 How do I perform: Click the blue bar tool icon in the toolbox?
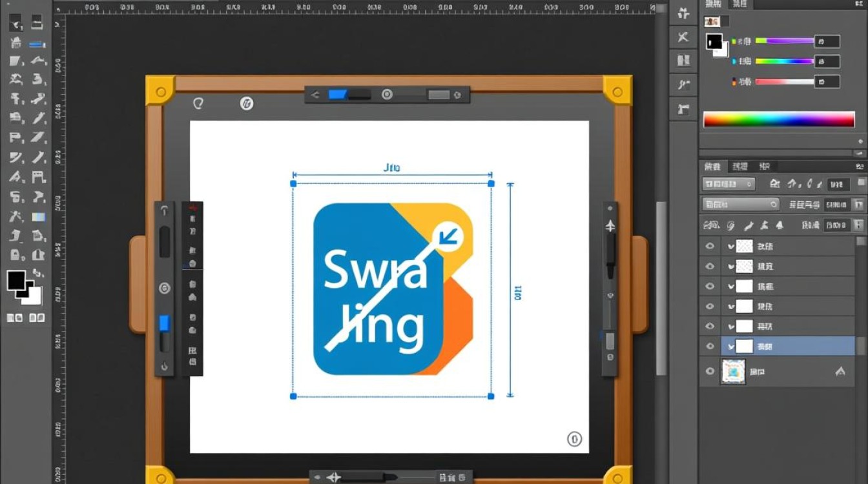pyautogui.click(x=37, y=44)
